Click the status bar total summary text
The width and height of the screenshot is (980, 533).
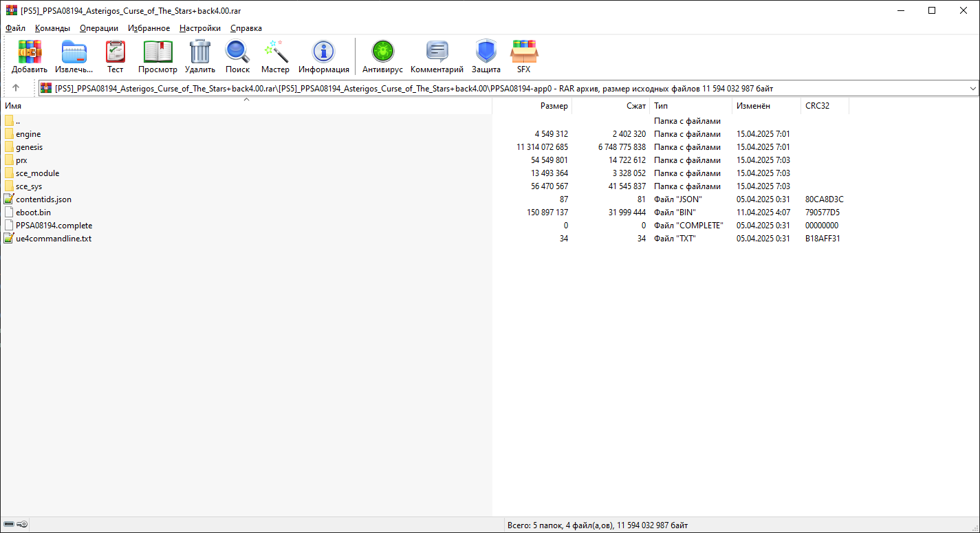coord(598,525)
